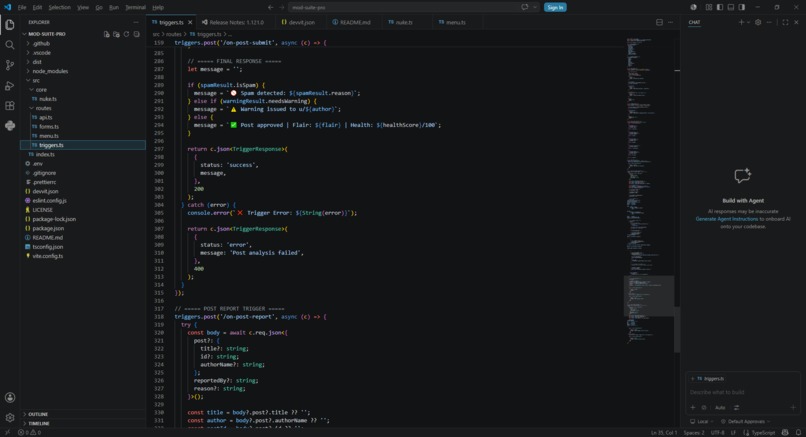Click the New File icon in Explorer
Image resolution: width=806 pixels, height=437 pixels.
pyautogui.click(x=106, y=34)
